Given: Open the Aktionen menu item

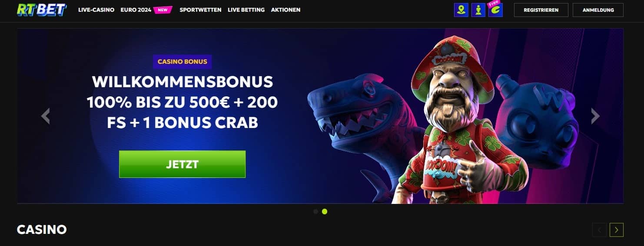Looking at the screenshot, I should pyautogui.click(x=285, y=10).
